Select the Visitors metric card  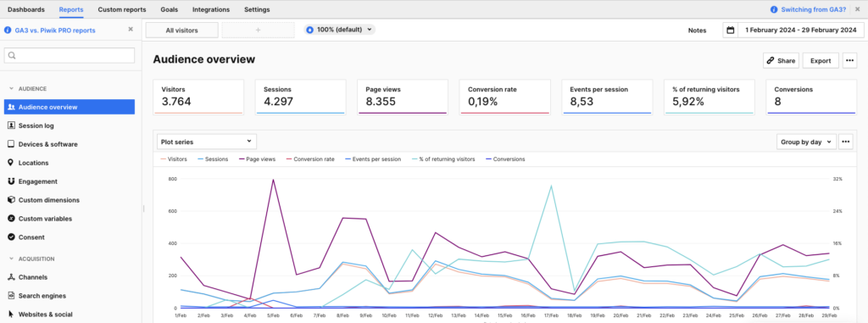(x=198, y=97)
